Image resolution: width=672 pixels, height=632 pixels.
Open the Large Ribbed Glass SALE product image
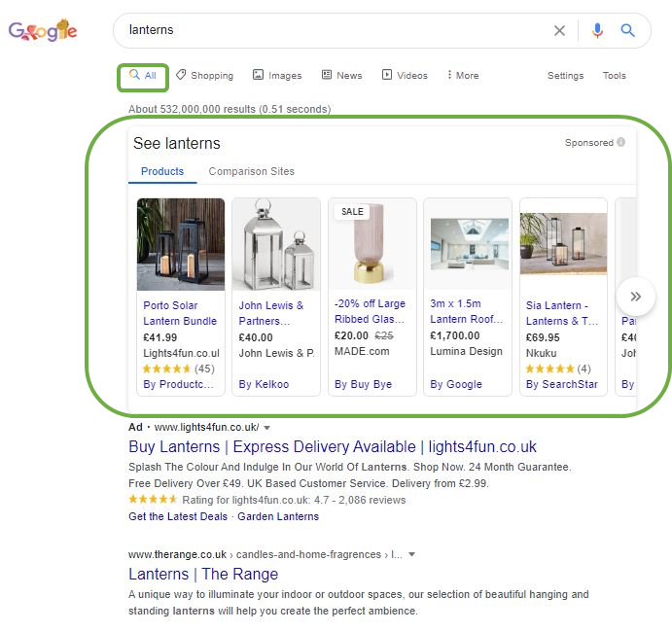tap(372, 246)
